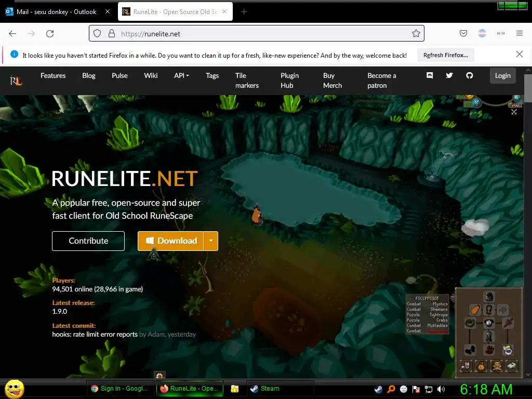Switch to the Outlook Mail tab
This screenshot has height=399, width=532.
point(57,12)
